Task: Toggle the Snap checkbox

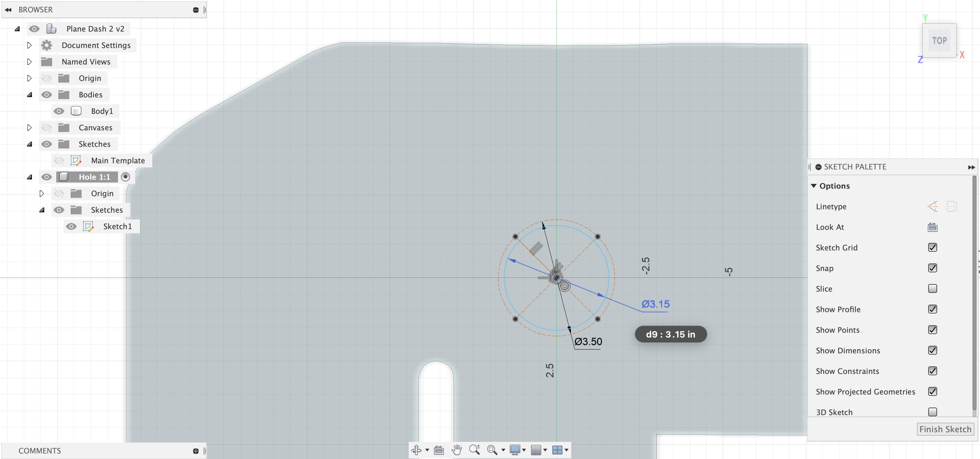Action: 932,268
